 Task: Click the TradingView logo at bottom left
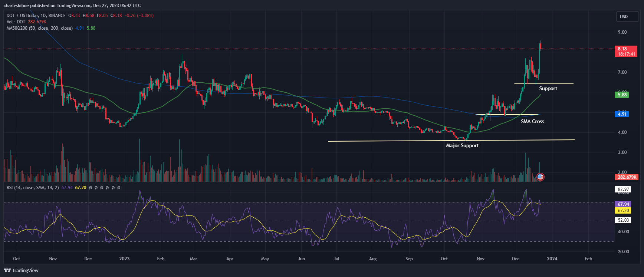[x=21, y=270]
